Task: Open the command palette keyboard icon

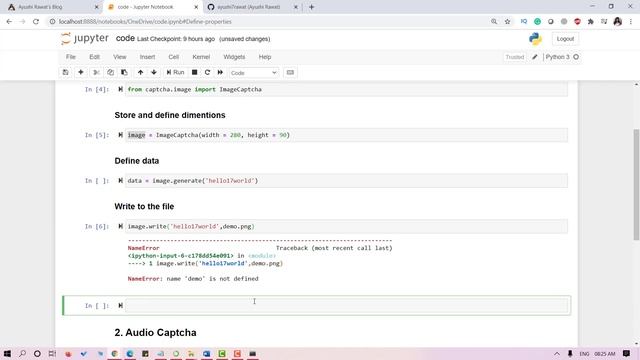Action: point(290,73)
